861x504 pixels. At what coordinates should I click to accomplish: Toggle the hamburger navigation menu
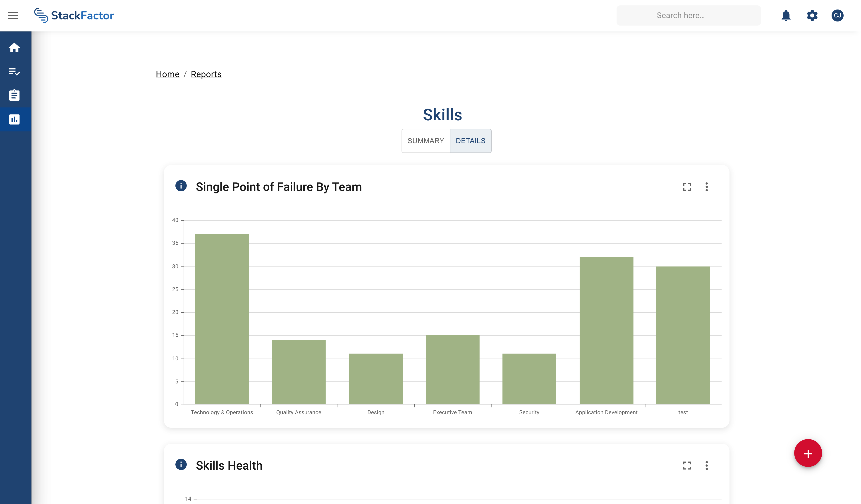click(13, 15)
